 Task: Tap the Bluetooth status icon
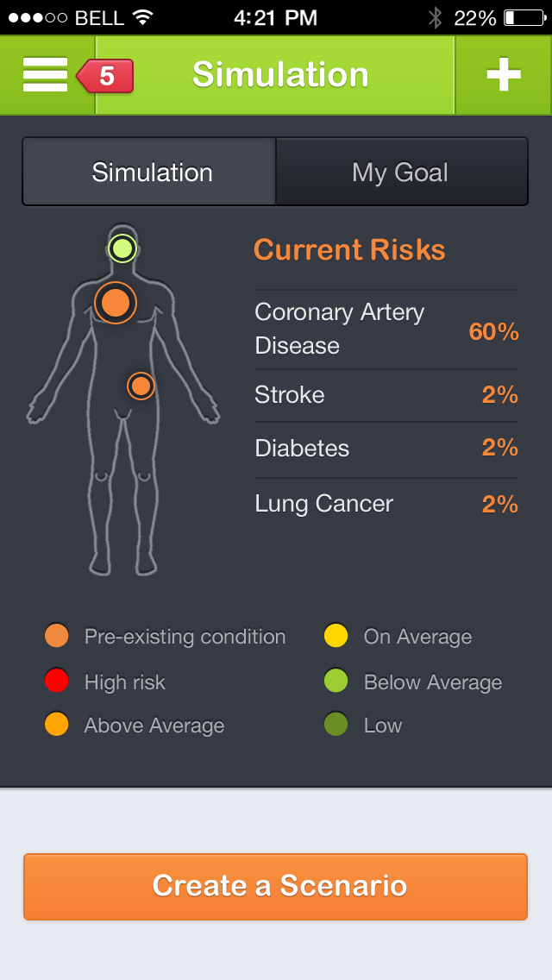click(x=436, y=17)
